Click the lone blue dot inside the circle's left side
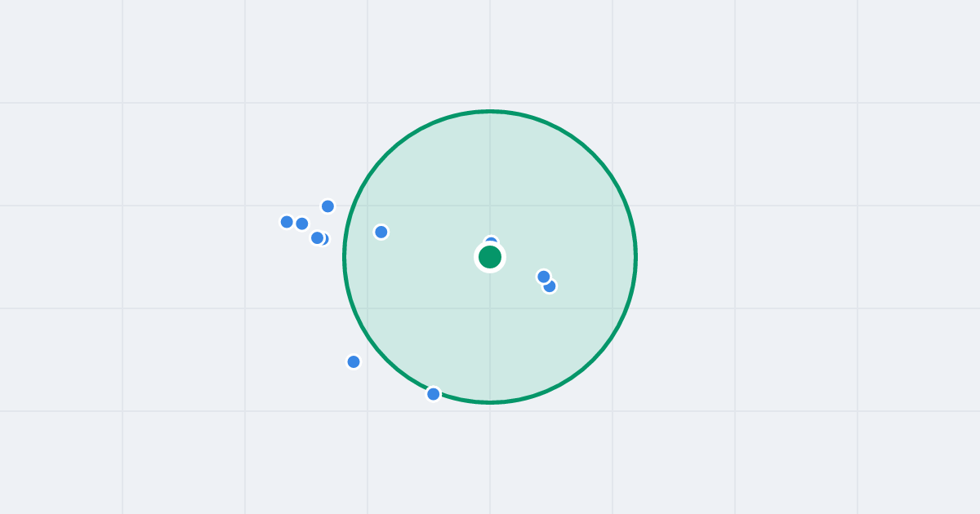This screenshot has height=514, width=980. click(381, 232)
